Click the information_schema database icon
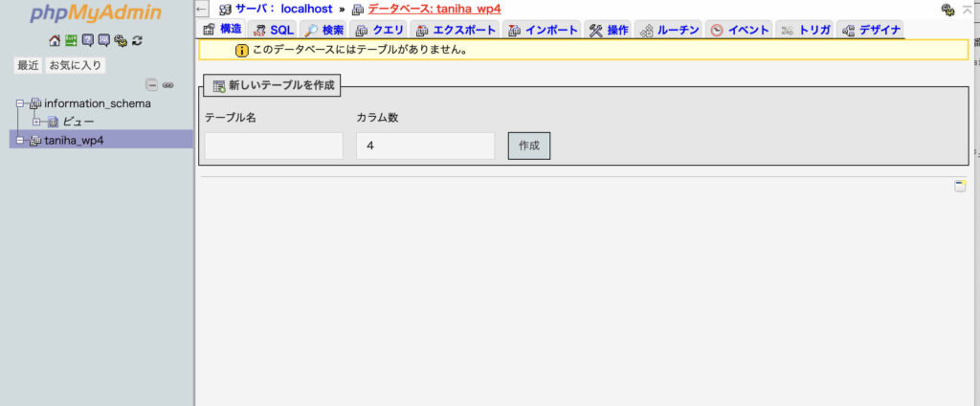The height and width of the screenshot is (406, 980). (36, 103)
